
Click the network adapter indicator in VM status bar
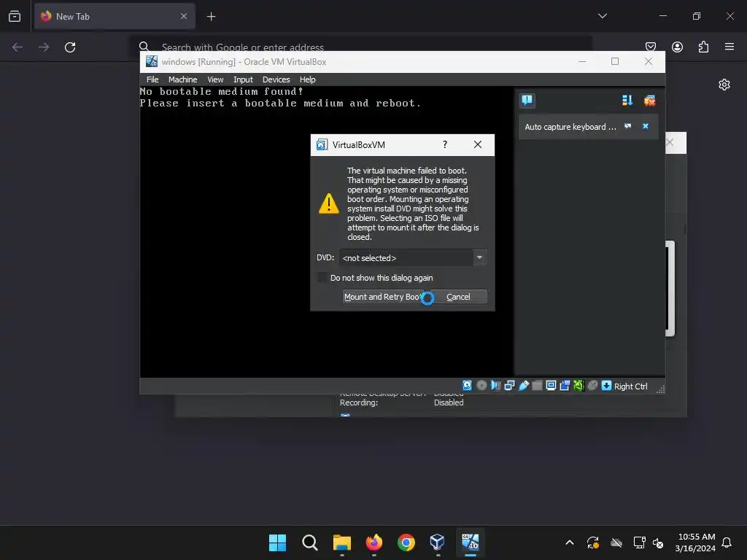(509, 386)
